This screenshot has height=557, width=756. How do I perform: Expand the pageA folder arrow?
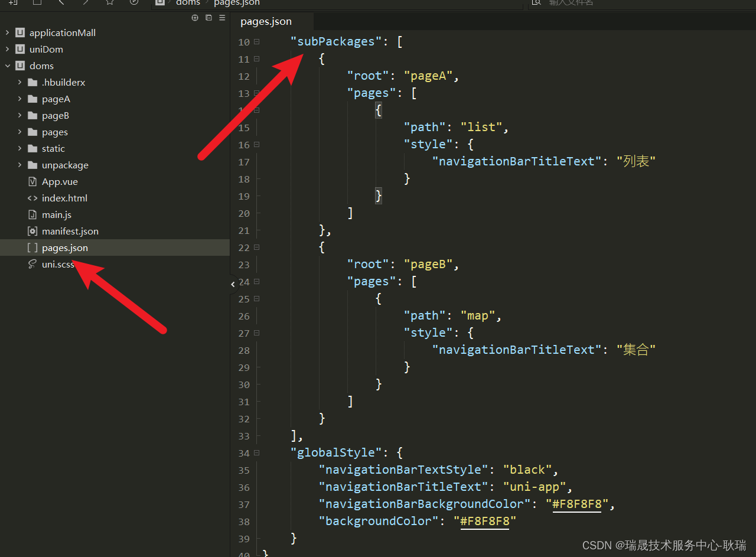pos(19,99)
